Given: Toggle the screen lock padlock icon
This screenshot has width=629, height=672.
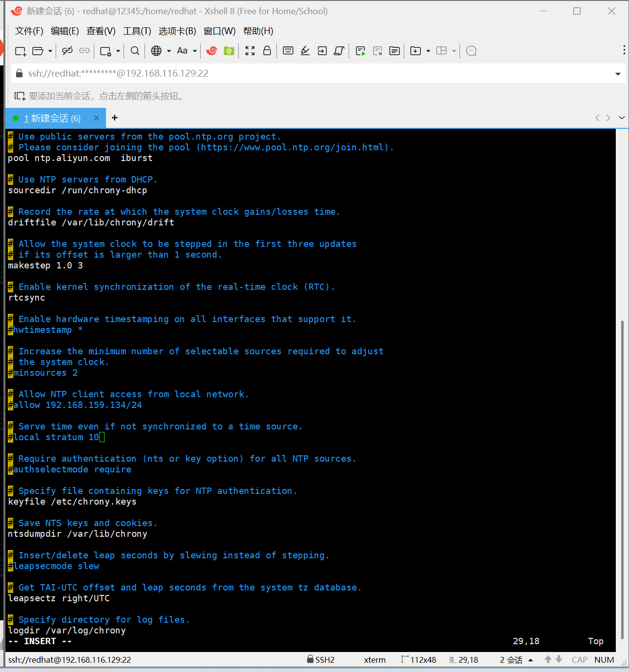Looking at the screenshot, I should (267, 51).
